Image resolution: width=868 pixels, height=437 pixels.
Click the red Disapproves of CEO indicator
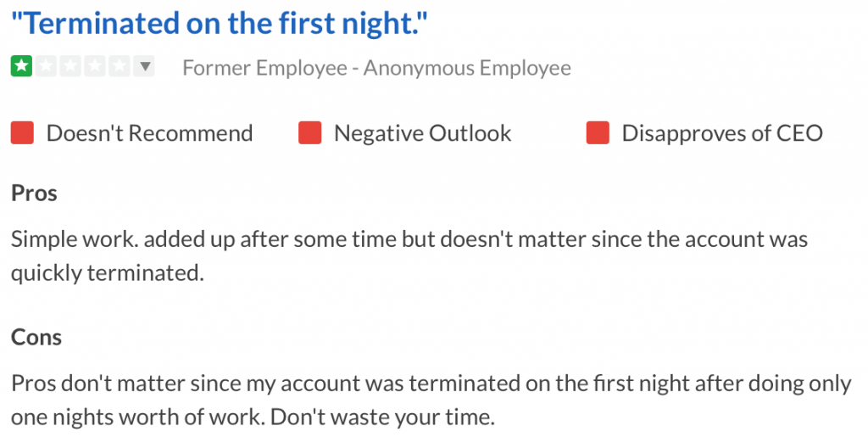tap(598, 133)
